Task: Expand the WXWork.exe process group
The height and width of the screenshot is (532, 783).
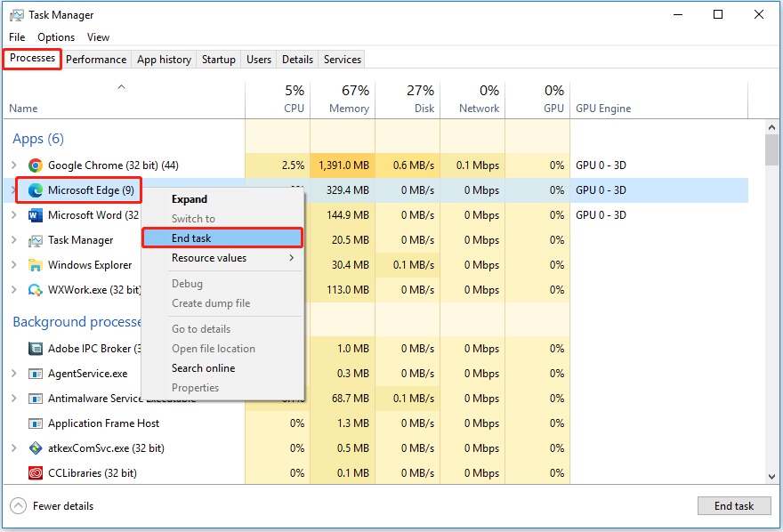Action: point(14,290)
